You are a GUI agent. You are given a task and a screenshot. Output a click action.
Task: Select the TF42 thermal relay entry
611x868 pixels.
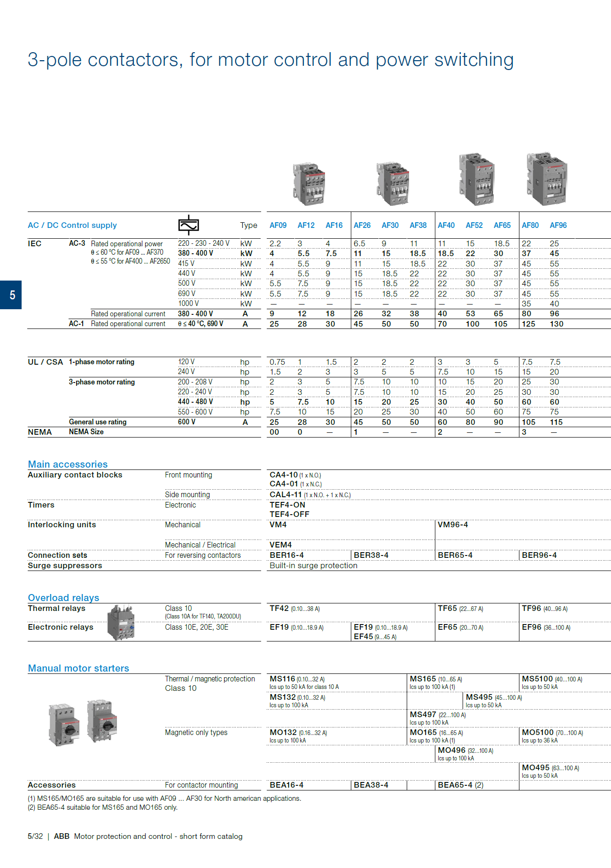click(x=279, y=609)
